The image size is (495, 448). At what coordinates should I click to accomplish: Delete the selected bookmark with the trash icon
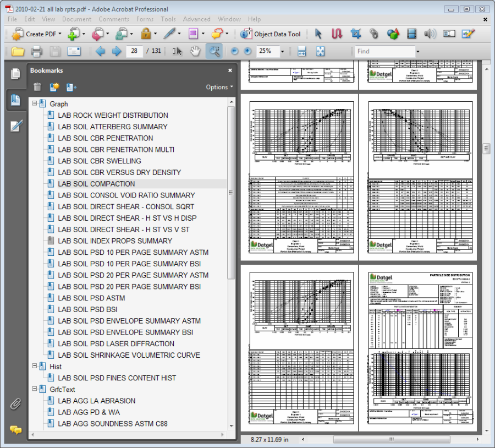pyautogui.click(x=37, y=87)
